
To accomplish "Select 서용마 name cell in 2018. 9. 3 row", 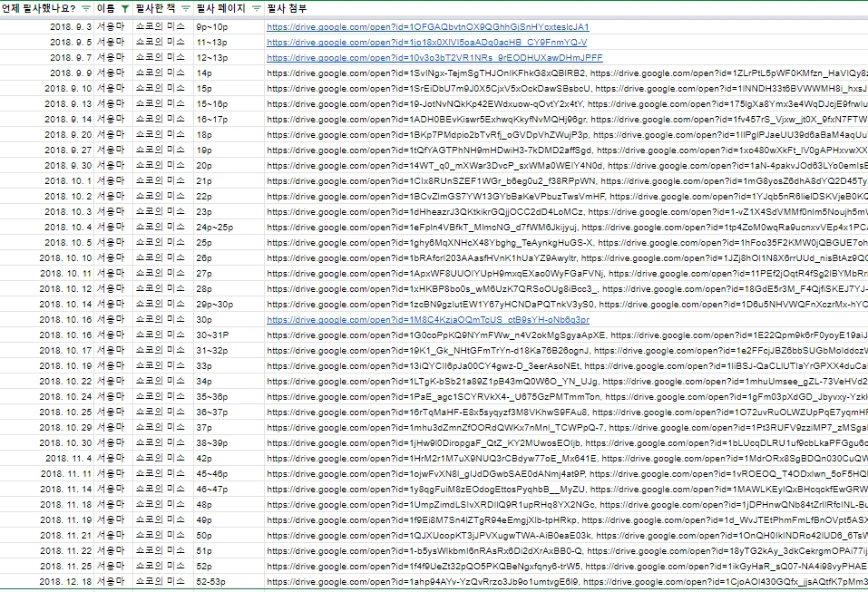I will [x=112, y=26].
